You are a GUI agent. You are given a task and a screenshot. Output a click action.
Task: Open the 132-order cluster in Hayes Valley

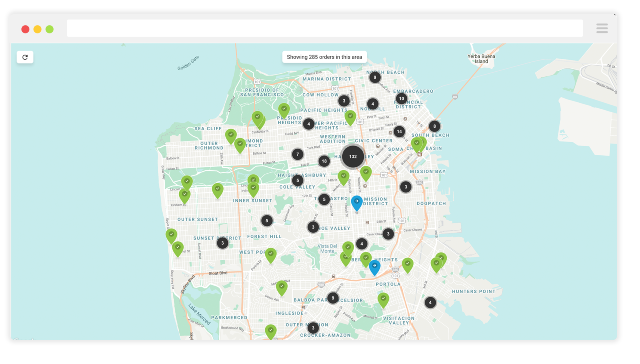tap(353, 156)
